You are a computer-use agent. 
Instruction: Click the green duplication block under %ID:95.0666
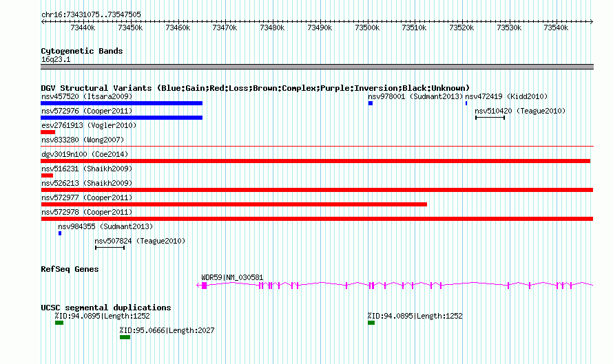tap(125, 337)
